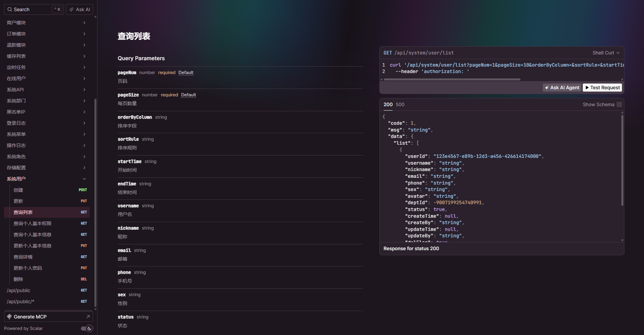
Task: Expand 定时任务 section
Action: (x=46, y=67)
